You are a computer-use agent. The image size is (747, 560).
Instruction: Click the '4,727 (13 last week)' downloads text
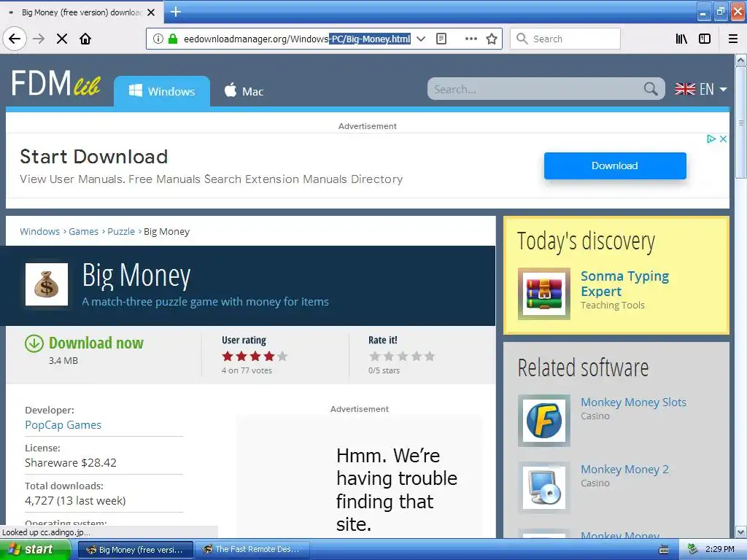[x=75, y=501]
